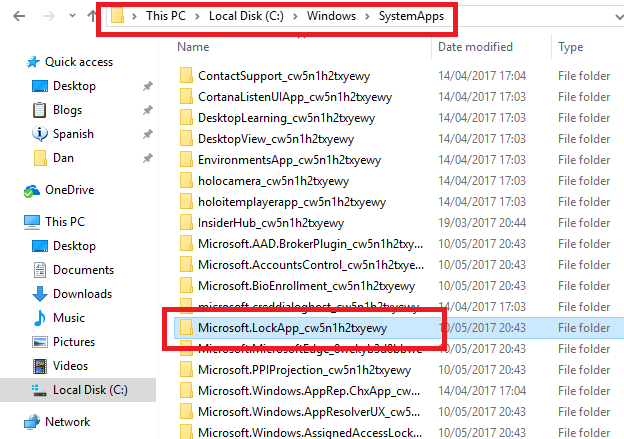The image size is (624, 439).
Task: Click the Pictures landscape icon
Action: (x=40, y=342)
